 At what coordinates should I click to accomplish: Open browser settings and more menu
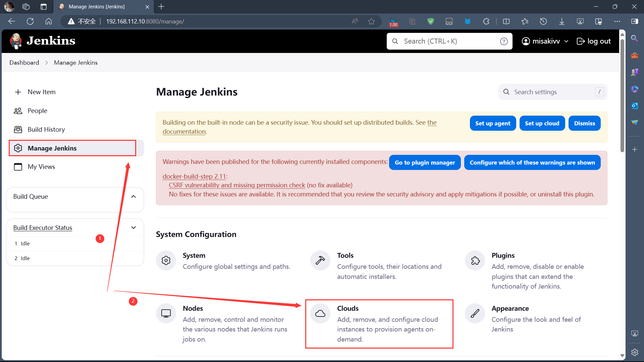click(617, 21)
